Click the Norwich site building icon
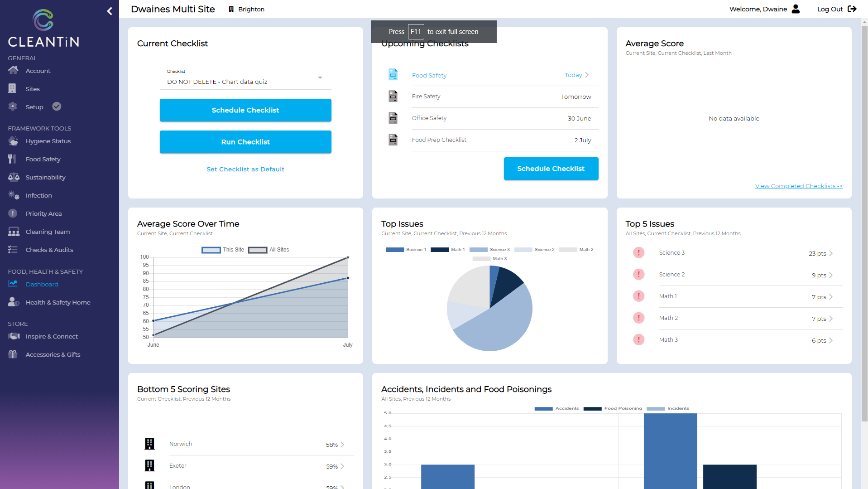The height and width of the screenshot is (489, 868). point(149,444)
